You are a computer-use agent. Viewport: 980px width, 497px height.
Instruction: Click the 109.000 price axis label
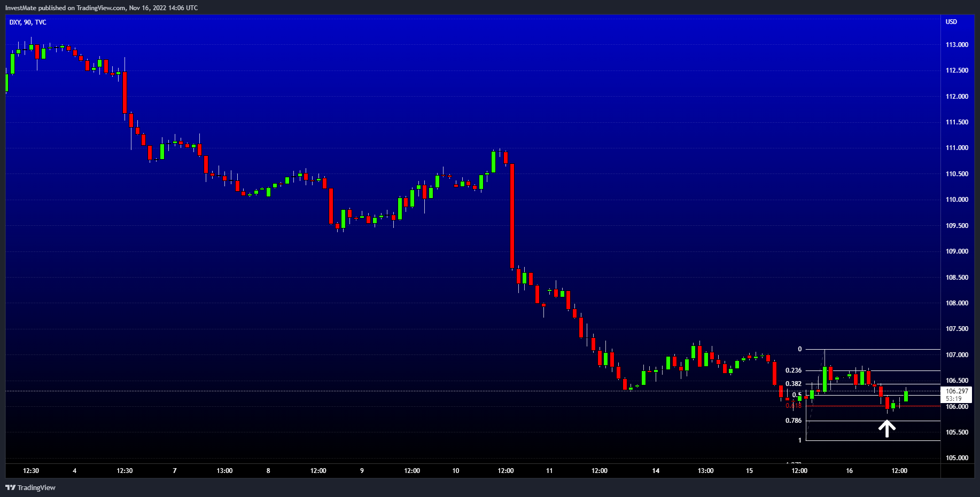(x=956, y=251)
